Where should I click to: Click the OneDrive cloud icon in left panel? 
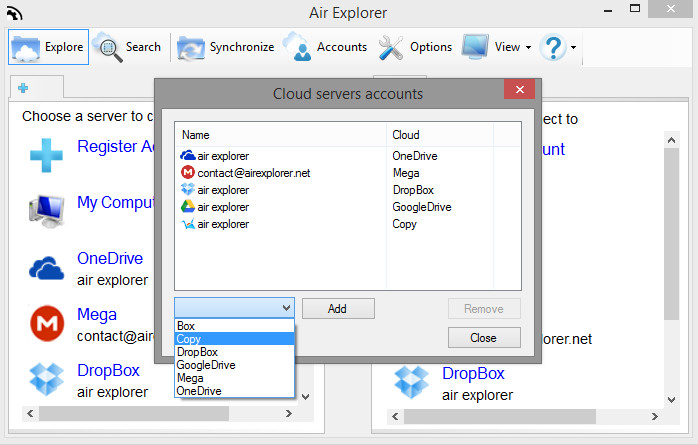[46, 268]
